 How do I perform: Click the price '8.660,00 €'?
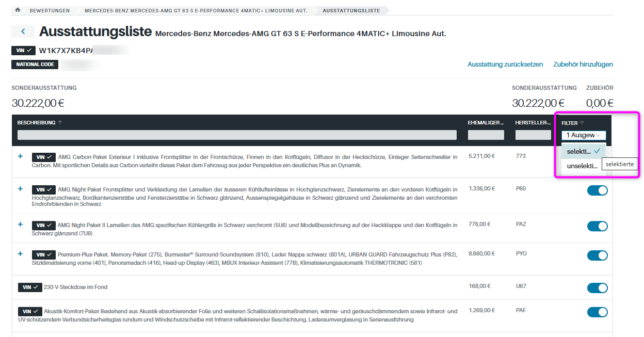coord(482,253)
